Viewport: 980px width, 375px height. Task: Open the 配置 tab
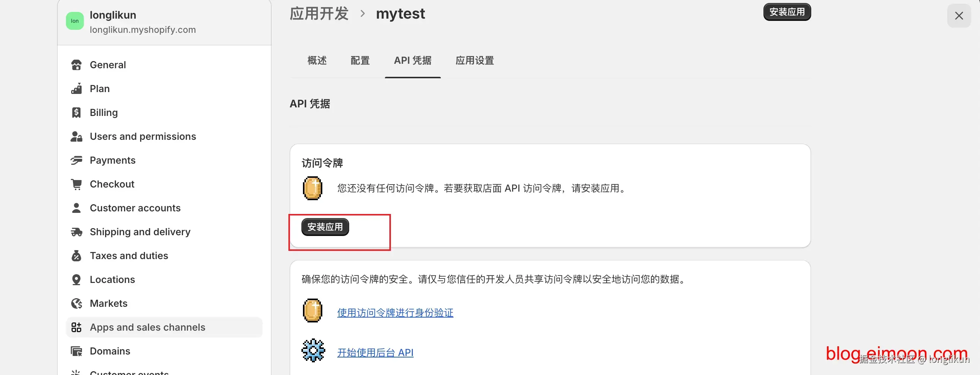point(360,60)
